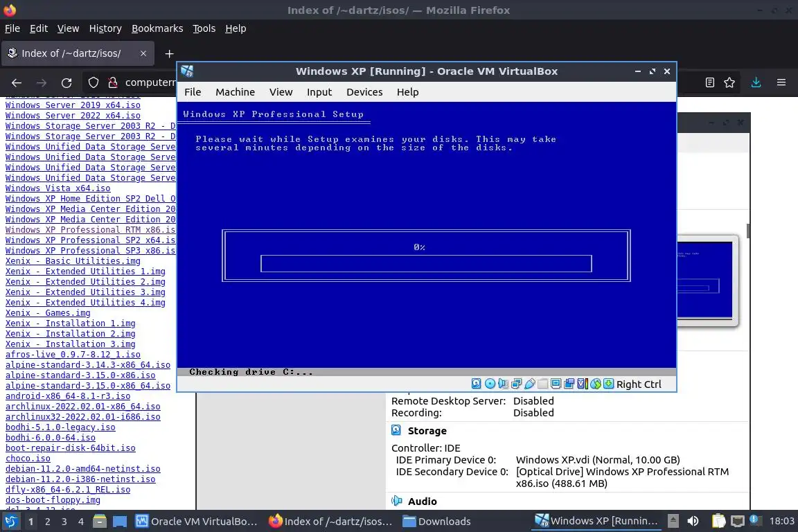Switch to workspace 2 on the taskbar

47,522
